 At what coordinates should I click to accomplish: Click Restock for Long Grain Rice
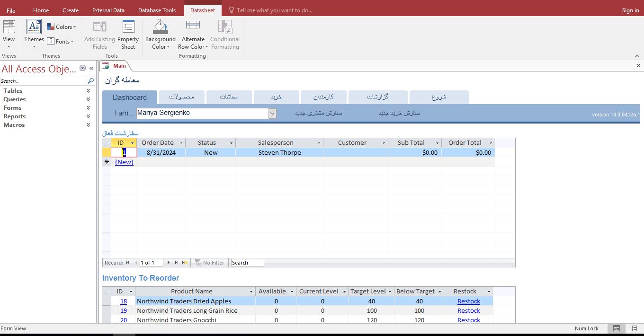[x=469, y=310]
